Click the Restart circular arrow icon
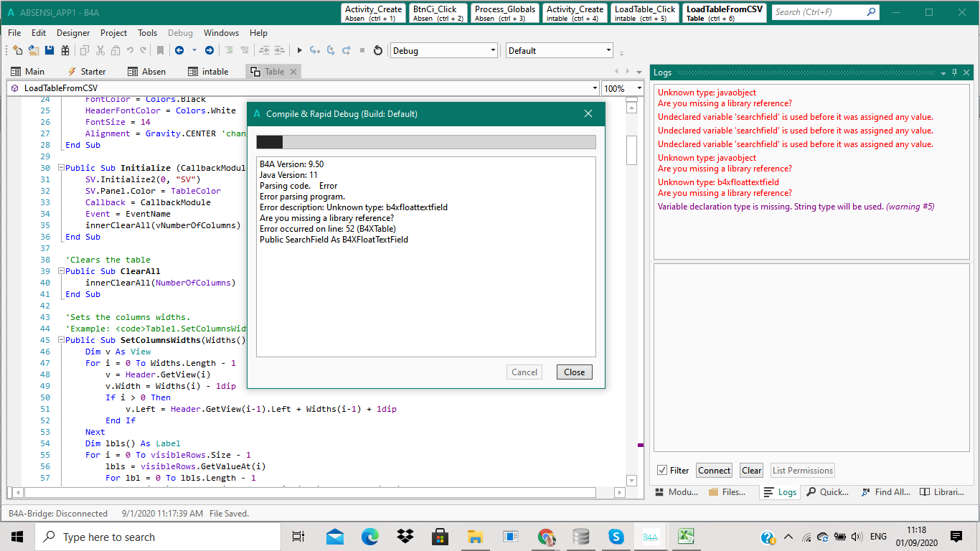Viewport: 980px width, 551px height. tap(378, 50)
